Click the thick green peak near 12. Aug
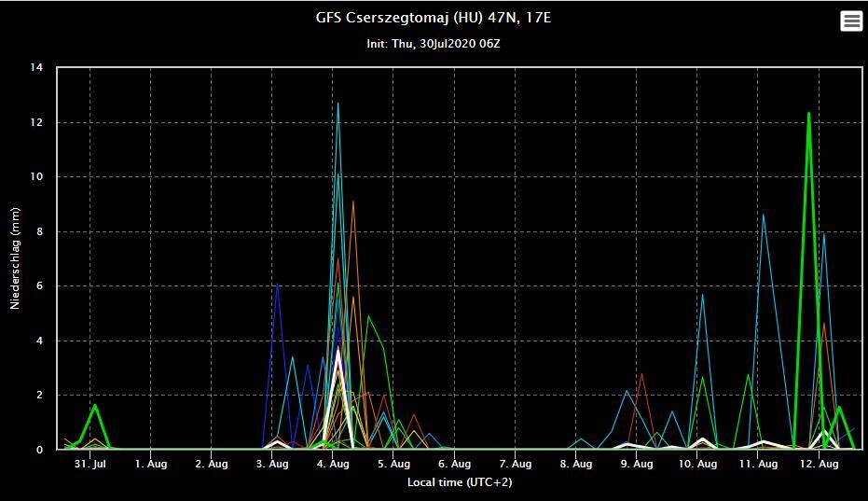The height and width of the screenshot is (501, 868). [x=808, y=114]
